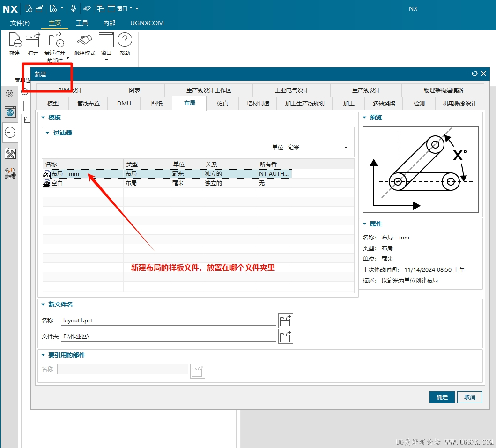Image resolution: width=496 pixels, height=448 pixels.
Task: Click the Help (帮助) question mark icon
Action: 125,41
